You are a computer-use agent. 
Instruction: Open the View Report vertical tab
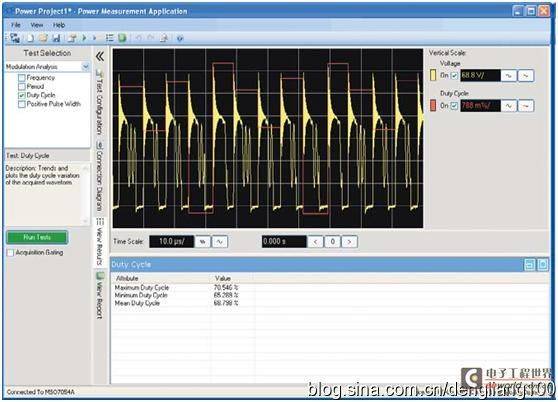point(100,296)
